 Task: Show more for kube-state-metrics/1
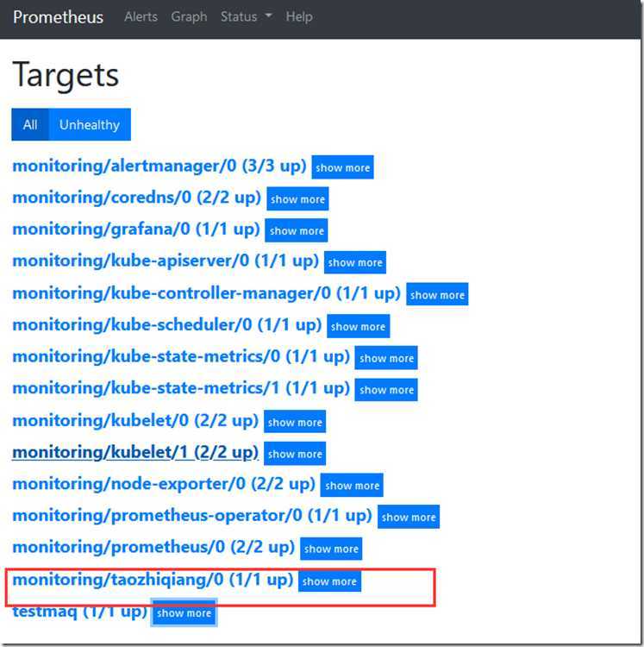(386, 390)
